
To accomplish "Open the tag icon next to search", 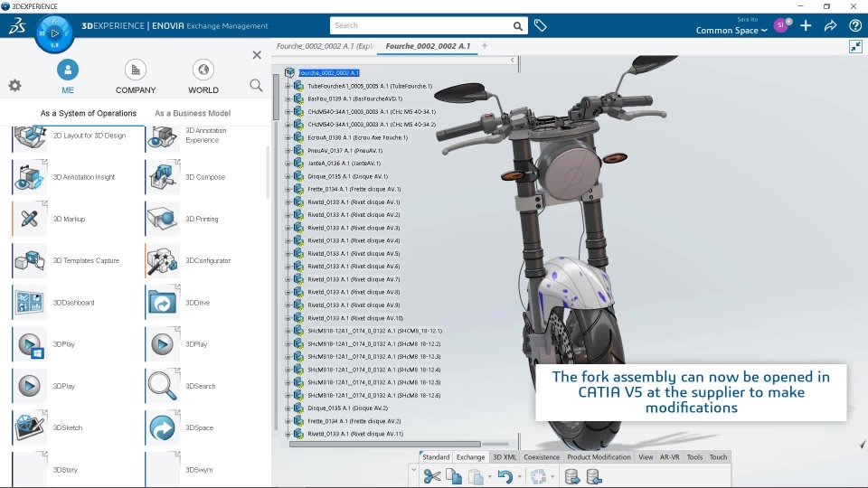I will pos(541,25).
